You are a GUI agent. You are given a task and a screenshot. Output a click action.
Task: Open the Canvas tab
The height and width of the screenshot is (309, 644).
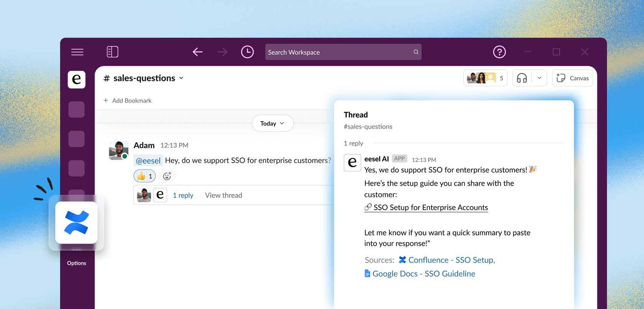[572, 78]
